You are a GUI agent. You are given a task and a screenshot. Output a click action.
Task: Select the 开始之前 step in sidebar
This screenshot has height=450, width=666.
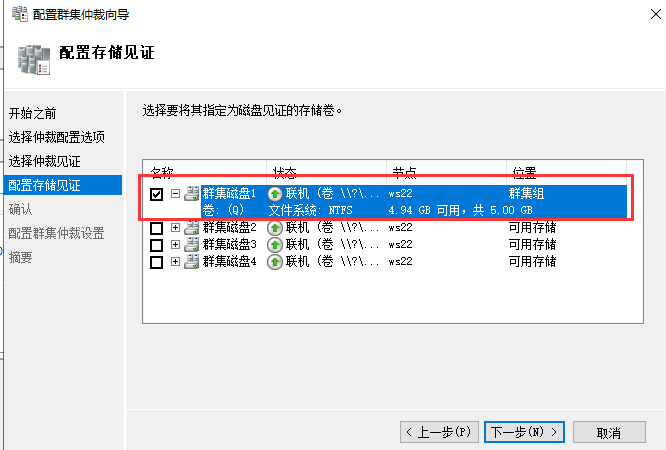(x=33, y=112)
